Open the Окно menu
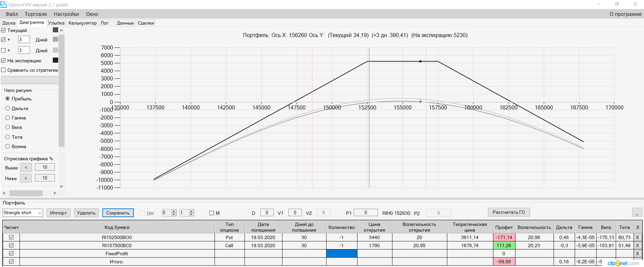Image resolution: width=644 pixels, height=267 pixels. 92,14
